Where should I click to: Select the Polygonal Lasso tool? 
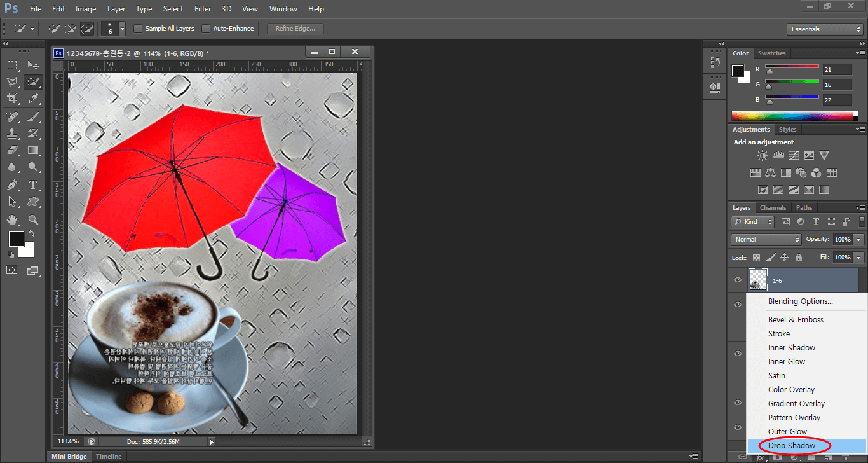coord(12,82)
